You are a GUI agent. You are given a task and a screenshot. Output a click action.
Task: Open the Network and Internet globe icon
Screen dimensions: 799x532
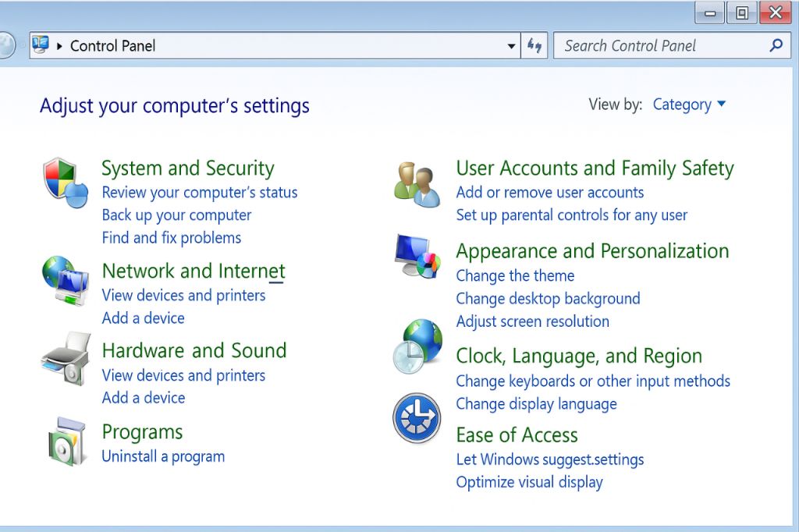tap(64, 280)
